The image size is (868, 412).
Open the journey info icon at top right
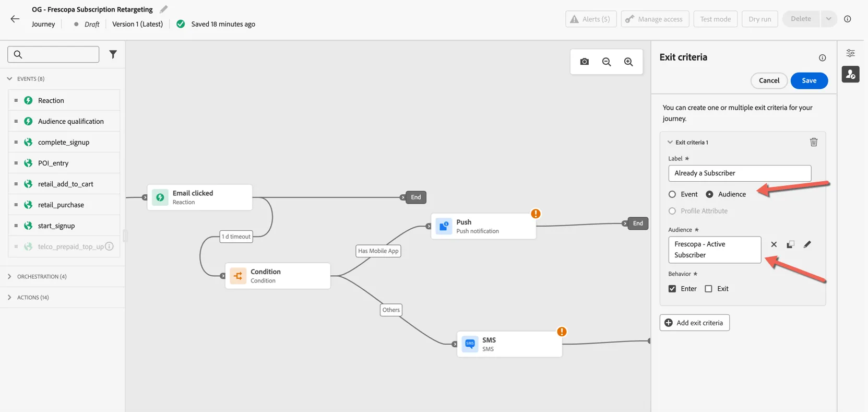coord(848,19)
